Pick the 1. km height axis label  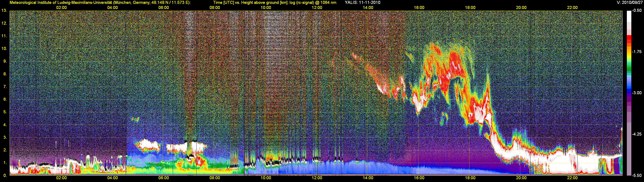[x=5, y=163]
